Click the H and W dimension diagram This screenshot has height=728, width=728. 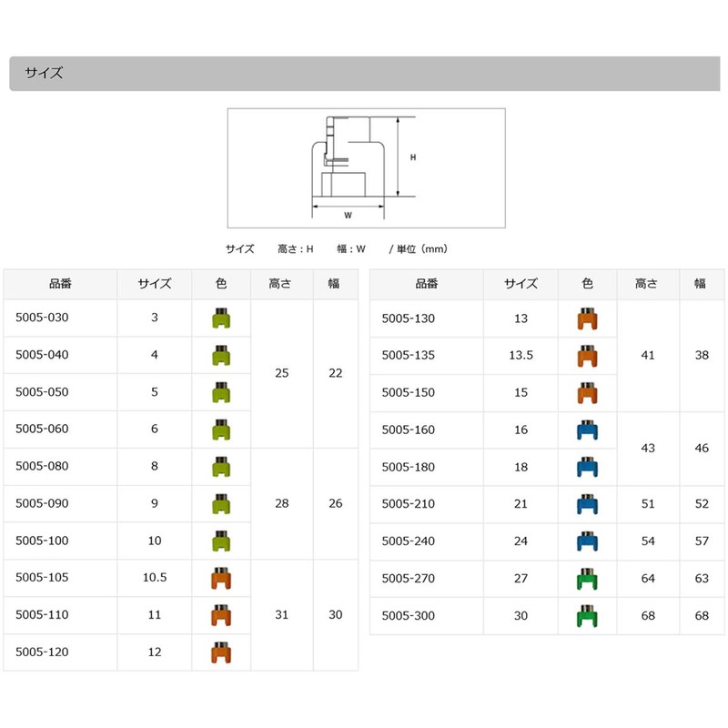coord(366,167)
